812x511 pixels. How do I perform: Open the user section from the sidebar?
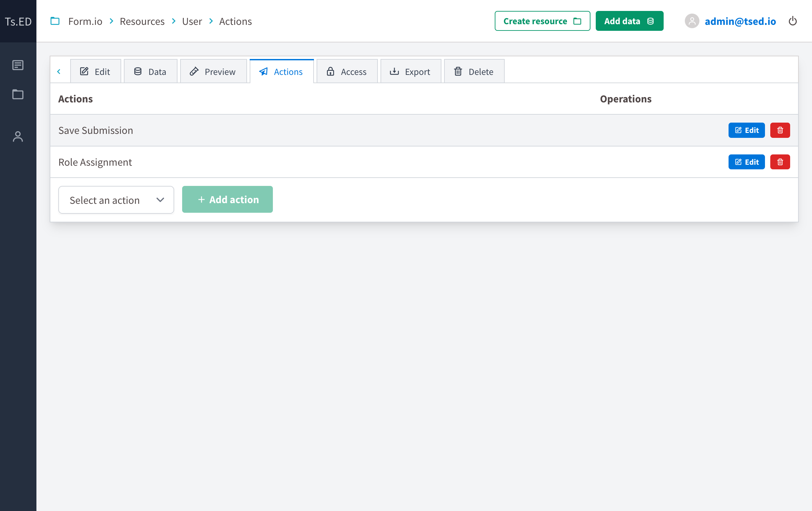(x=18, y=137)
